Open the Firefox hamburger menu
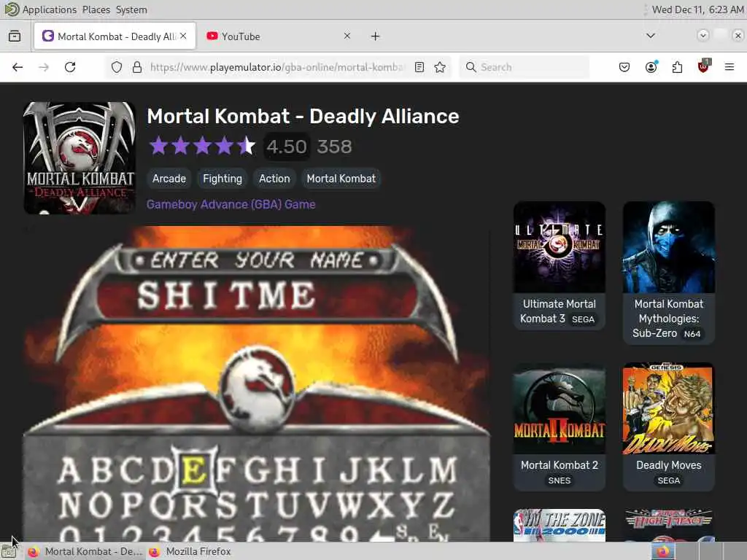This screenshot has height=560, width=747. pos(729,67)
